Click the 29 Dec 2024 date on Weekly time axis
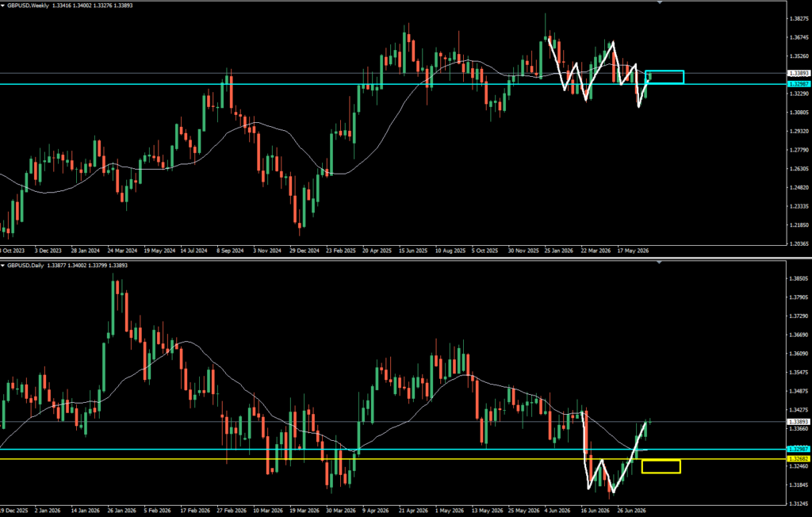This screenshot has width=812, height=517. pos(304,251)
